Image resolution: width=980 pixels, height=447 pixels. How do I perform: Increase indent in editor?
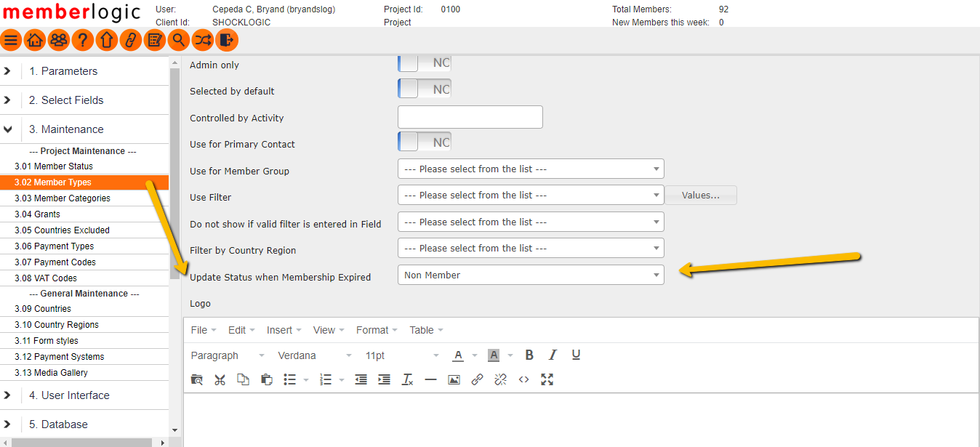pos(384,379)
